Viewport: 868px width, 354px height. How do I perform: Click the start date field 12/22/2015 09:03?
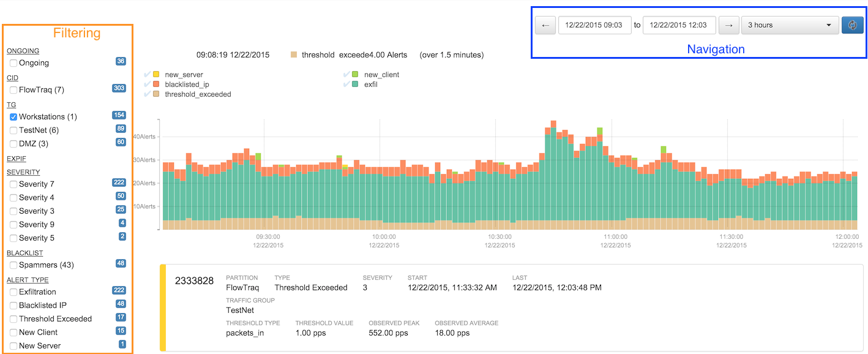click(x=594, y=25)
